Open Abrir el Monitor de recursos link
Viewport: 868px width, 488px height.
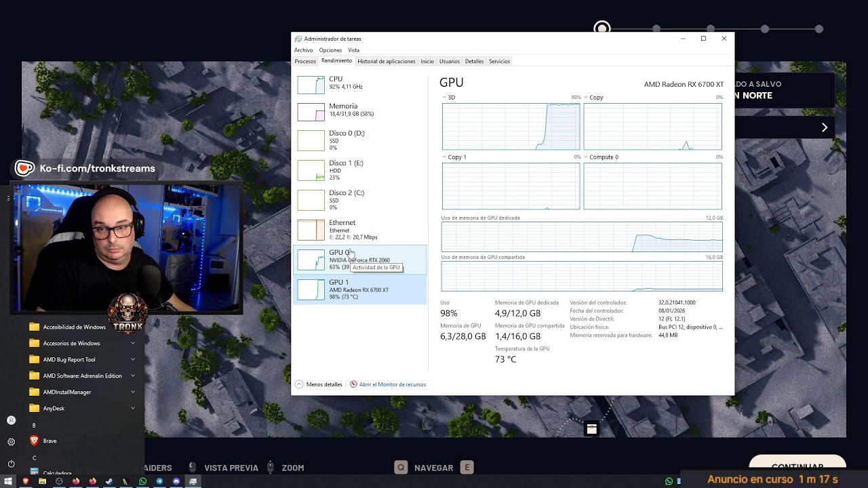393,384
